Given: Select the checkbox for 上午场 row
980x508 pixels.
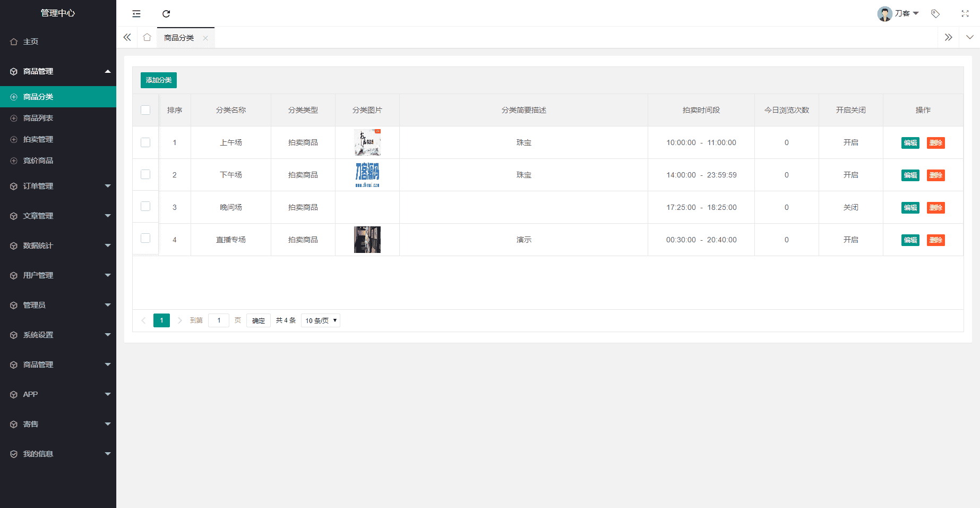Looking at the screenshot, I should click(145, 142).
